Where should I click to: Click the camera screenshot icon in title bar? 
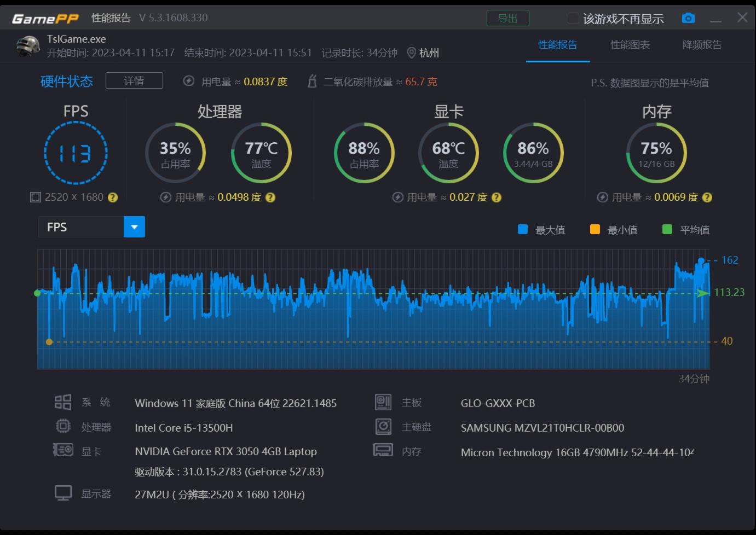click(688, 18)
